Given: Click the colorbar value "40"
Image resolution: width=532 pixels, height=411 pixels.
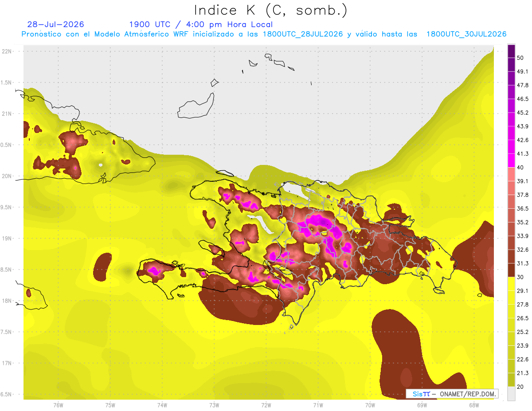Looking at the screenshot, I should tap(521, 168).
